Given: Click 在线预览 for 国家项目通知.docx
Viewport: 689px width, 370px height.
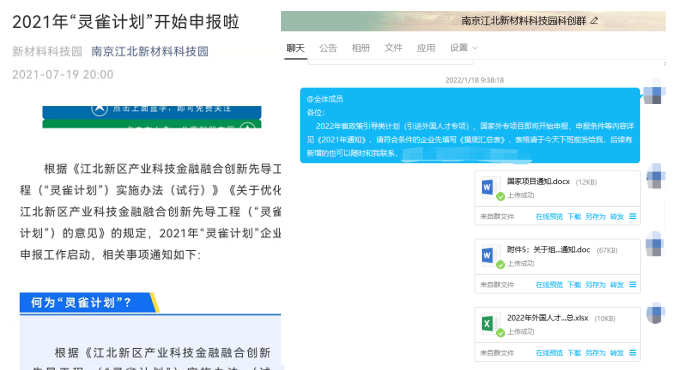Looking at the screenshot, I should 549,217.
